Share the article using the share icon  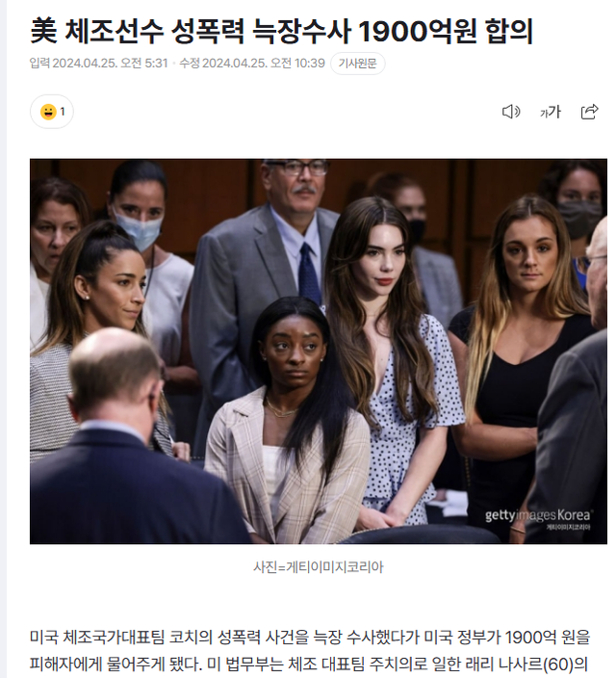click(x=589, y=112)
